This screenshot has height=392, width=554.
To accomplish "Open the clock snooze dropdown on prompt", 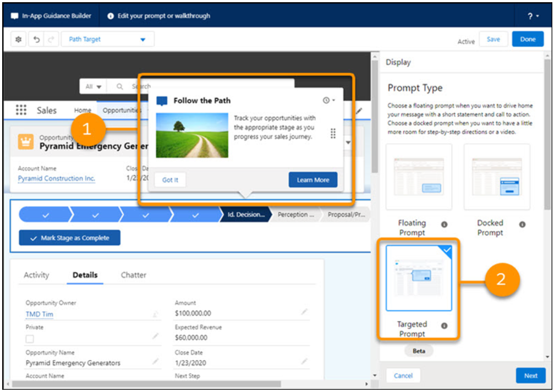I will click(328, 101).
